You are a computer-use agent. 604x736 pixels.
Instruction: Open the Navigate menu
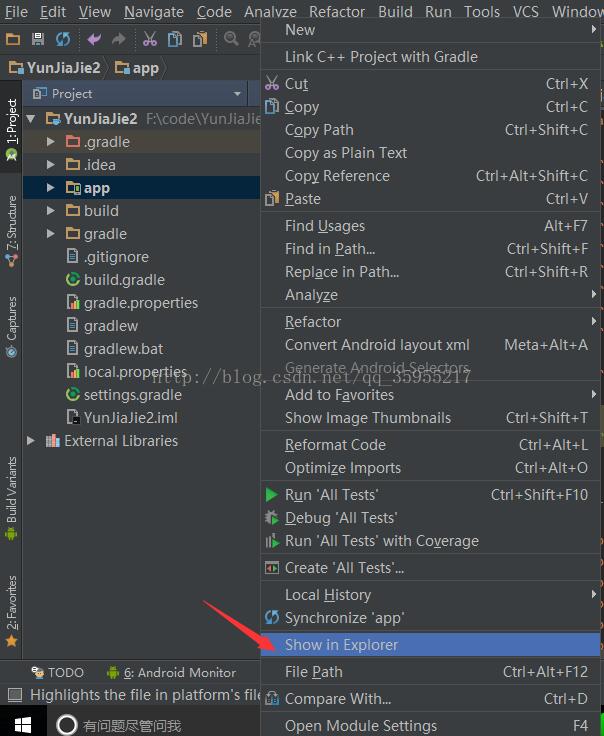[x=154, y=11]
